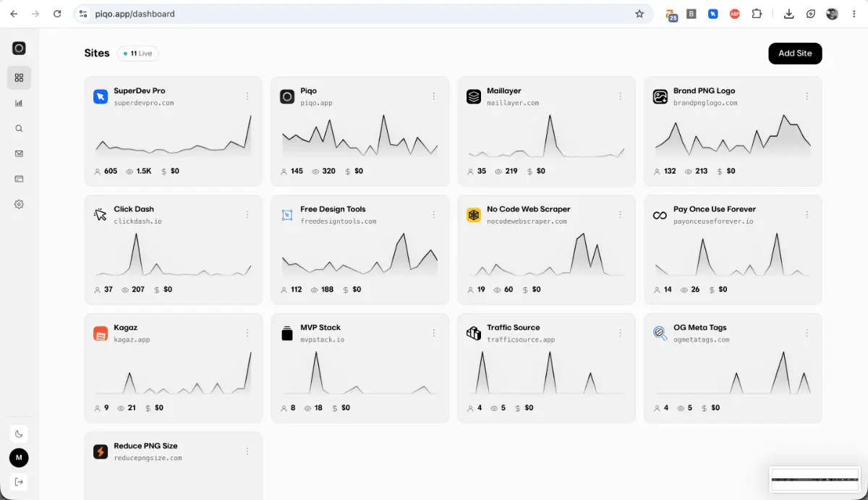The width and height of the screenshot is (868, 500).
Task: Click the 219 views count on Maillayer
Action: (511, 171)
